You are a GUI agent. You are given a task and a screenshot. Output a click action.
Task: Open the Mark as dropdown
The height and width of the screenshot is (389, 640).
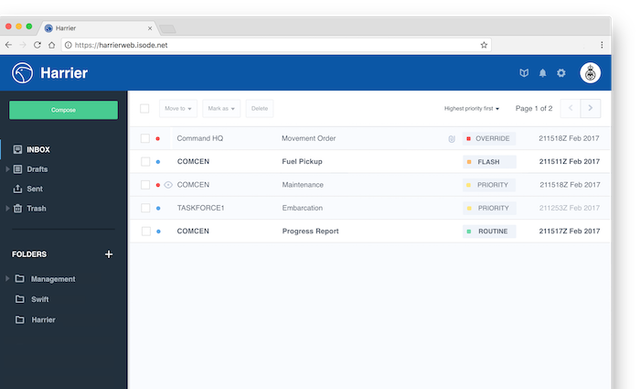221,109
